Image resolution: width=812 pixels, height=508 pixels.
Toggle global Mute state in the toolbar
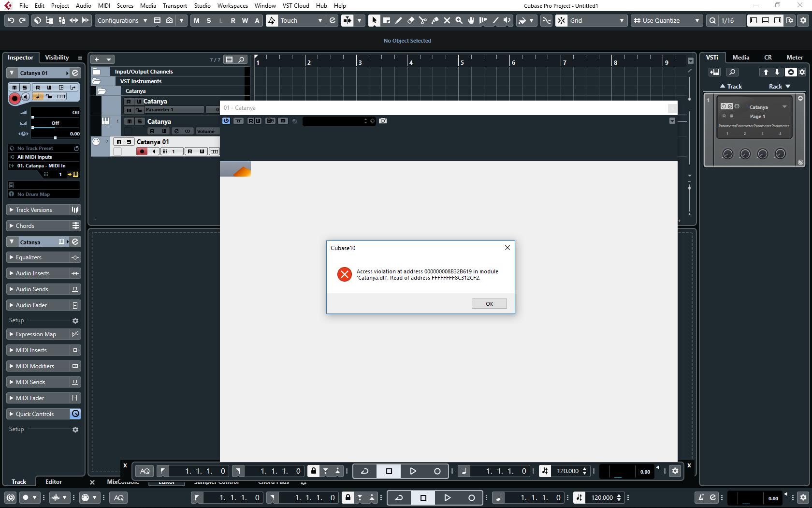click(x=196, y=20)
